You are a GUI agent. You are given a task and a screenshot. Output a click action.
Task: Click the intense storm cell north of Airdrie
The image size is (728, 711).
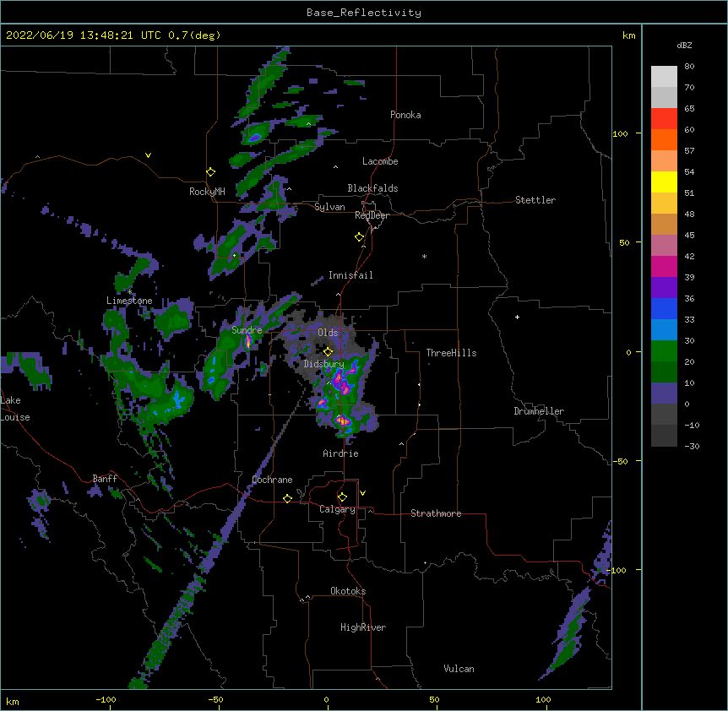(x=343, y=421)
